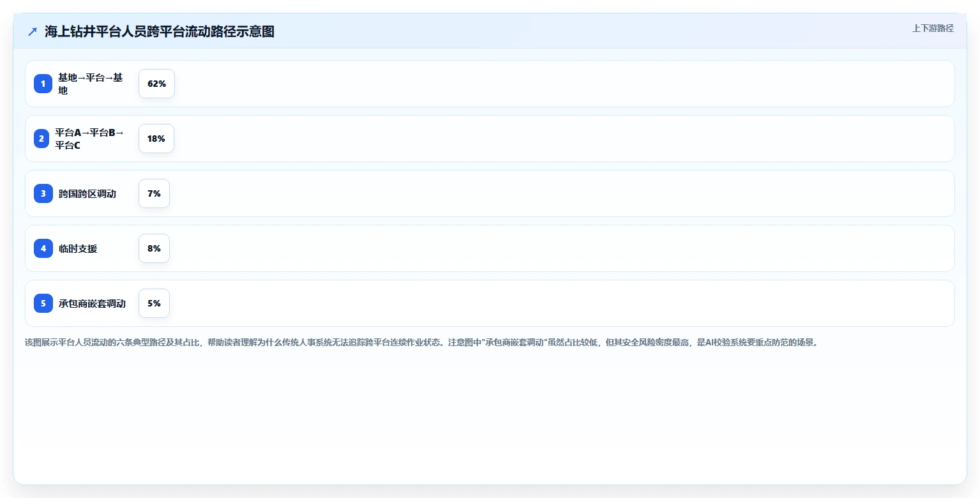Click the 62% value chip
The height and width of the screenshot is (498, 980).
(156, 84)
